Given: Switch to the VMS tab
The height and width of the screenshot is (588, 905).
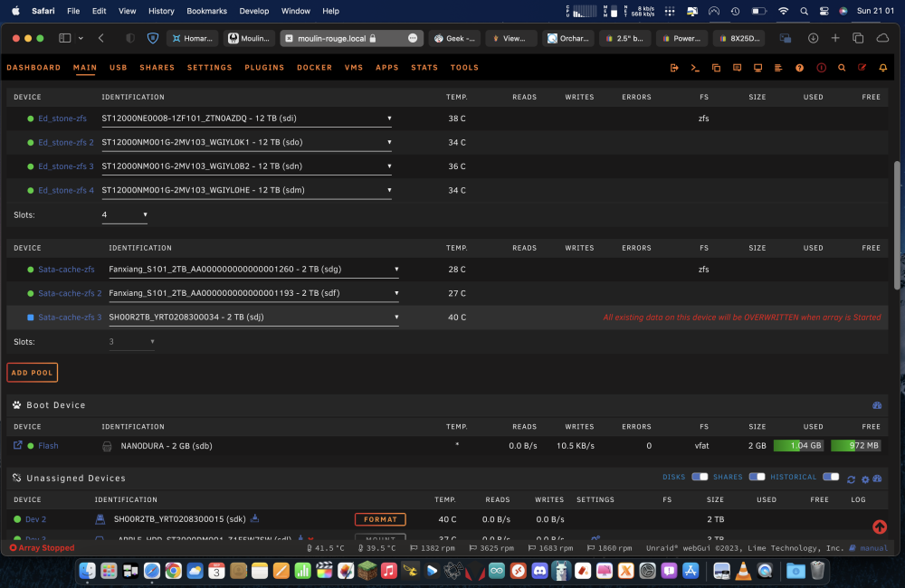Looking at the screenshot, I should [x=354, y=68].
